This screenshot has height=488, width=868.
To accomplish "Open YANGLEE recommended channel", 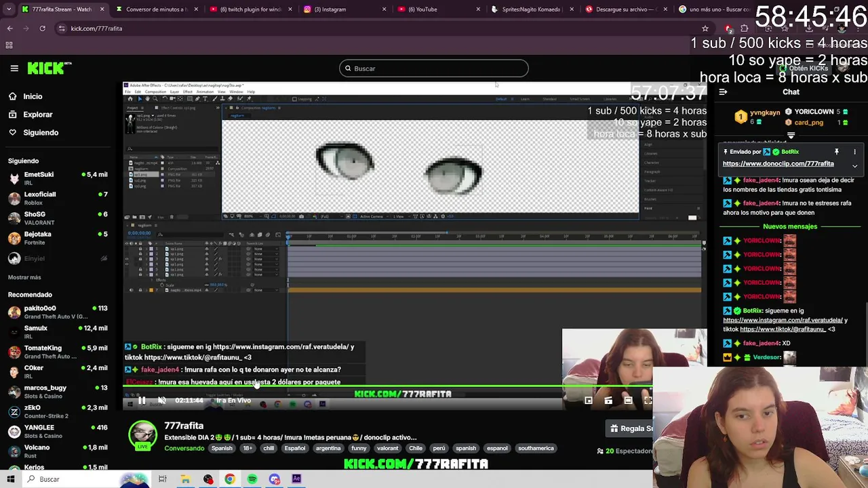I will click(x=58, y=431).
